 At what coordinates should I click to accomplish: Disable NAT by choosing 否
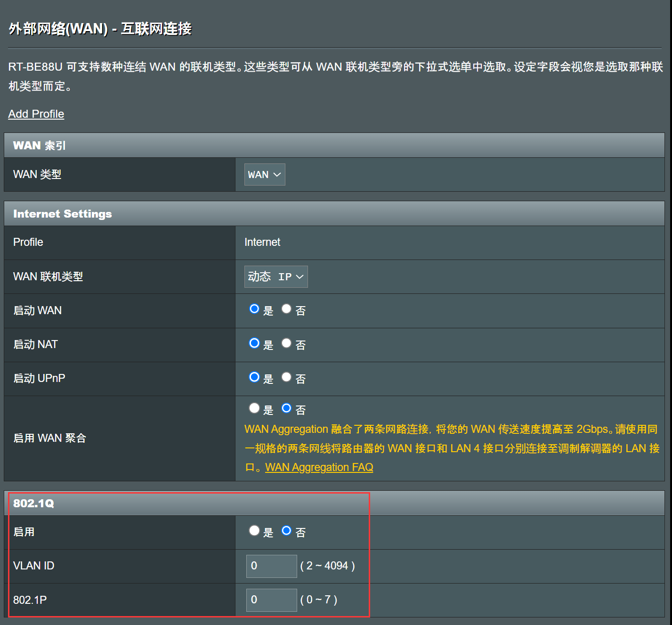[x=286, y=343]
